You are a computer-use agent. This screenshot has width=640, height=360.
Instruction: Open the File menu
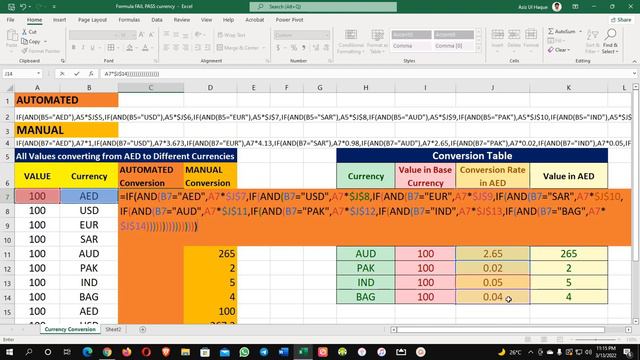tap(10, 20)
